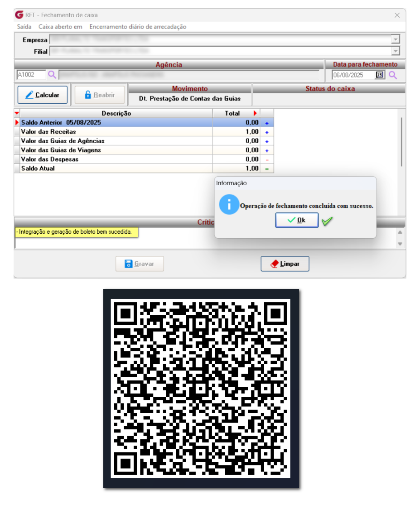420x505 pixels.
Task: Open the Saída menu
Action: coord(24,27)
